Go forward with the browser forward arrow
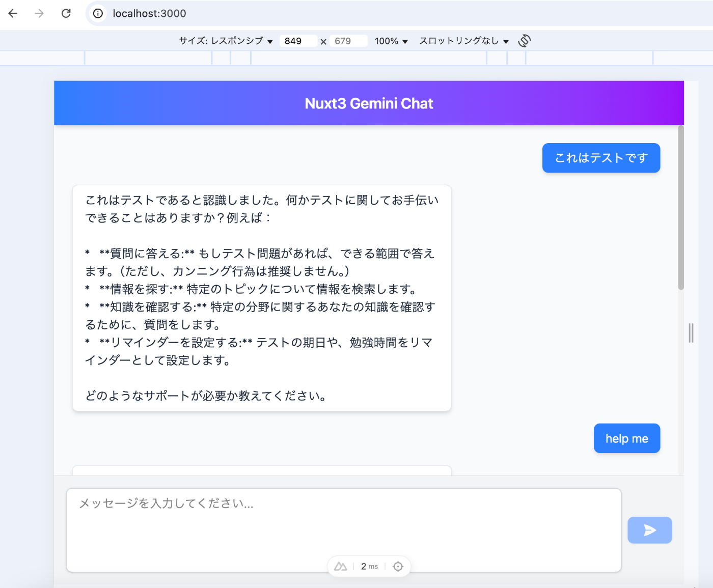Viewport: 713px width, 588px height. (x=39, y=13)
